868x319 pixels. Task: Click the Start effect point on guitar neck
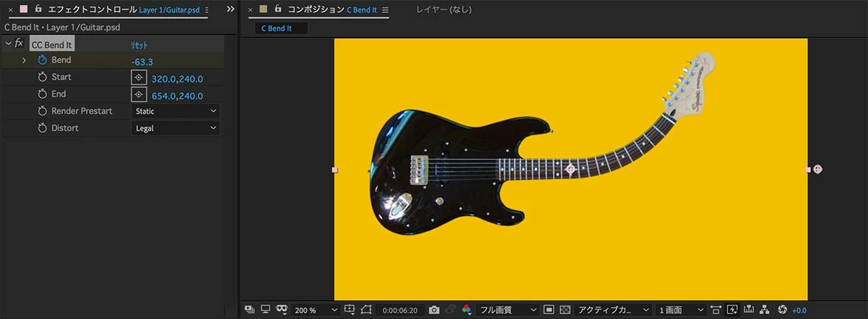571,169
